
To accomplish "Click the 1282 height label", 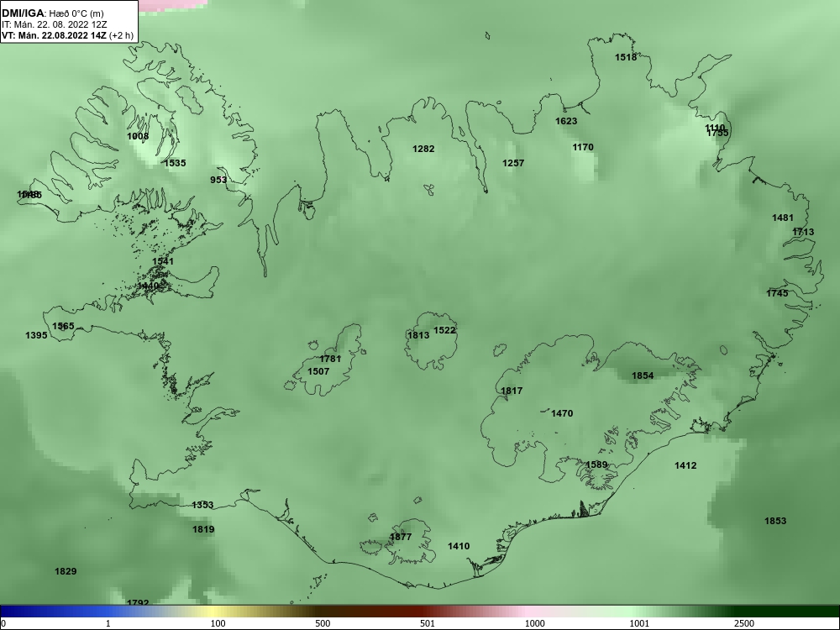I will pos(423,149).
